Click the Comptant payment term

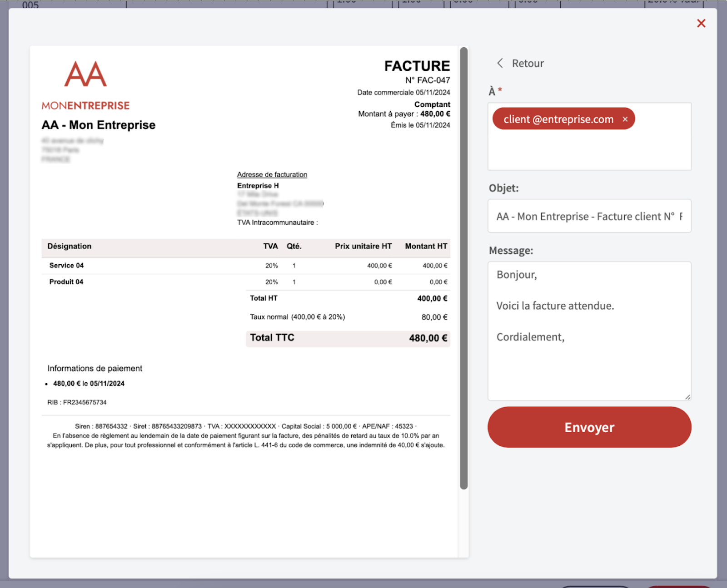432,104
